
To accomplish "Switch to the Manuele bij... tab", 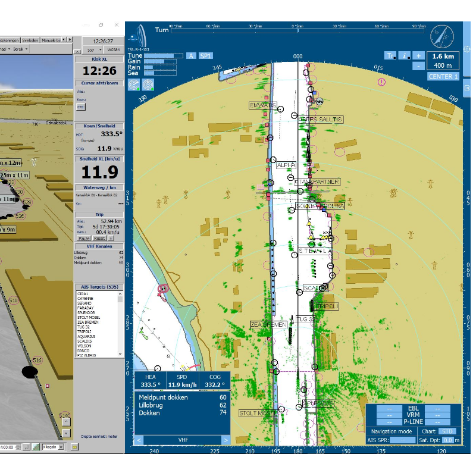I will click(x=51, y=40).
